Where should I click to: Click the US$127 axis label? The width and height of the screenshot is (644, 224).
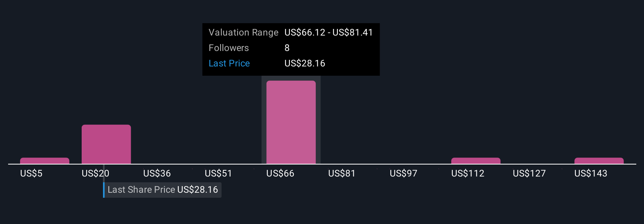coord(529,173)
